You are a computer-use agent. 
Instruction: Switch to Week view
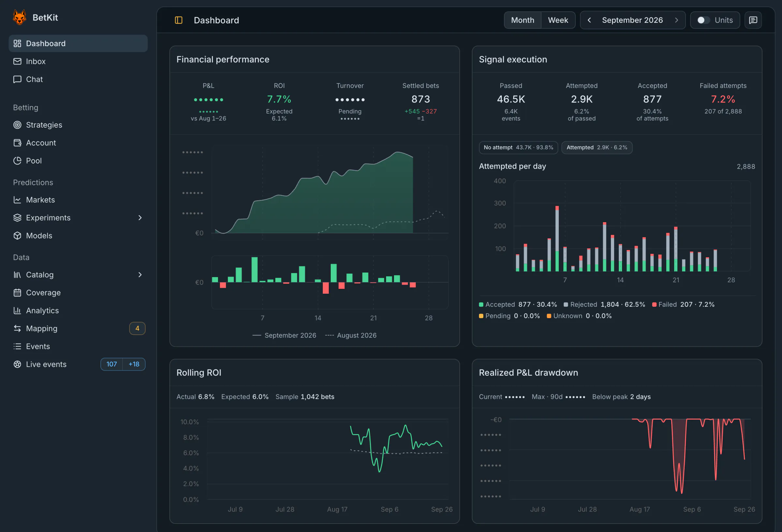point(558,20)
